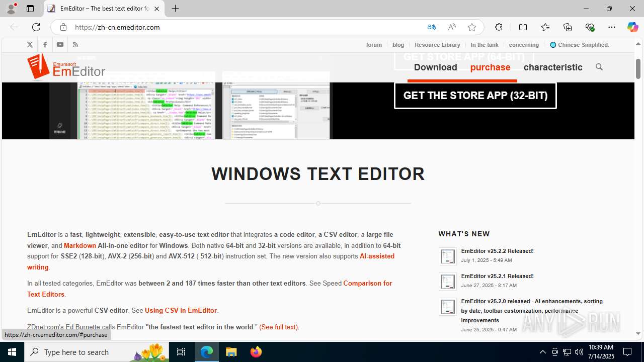Open EmEditor v25.2.0 released news link
Image resolution: width=644 pixels, height=362 pixels.
[532, 311]
